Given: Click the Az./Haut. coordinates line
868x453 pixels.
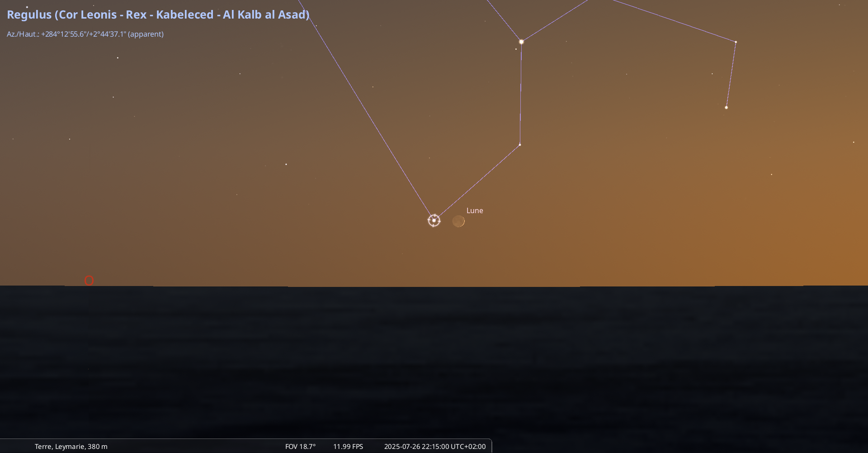Looking at the screenshot, I should (85, 34).
